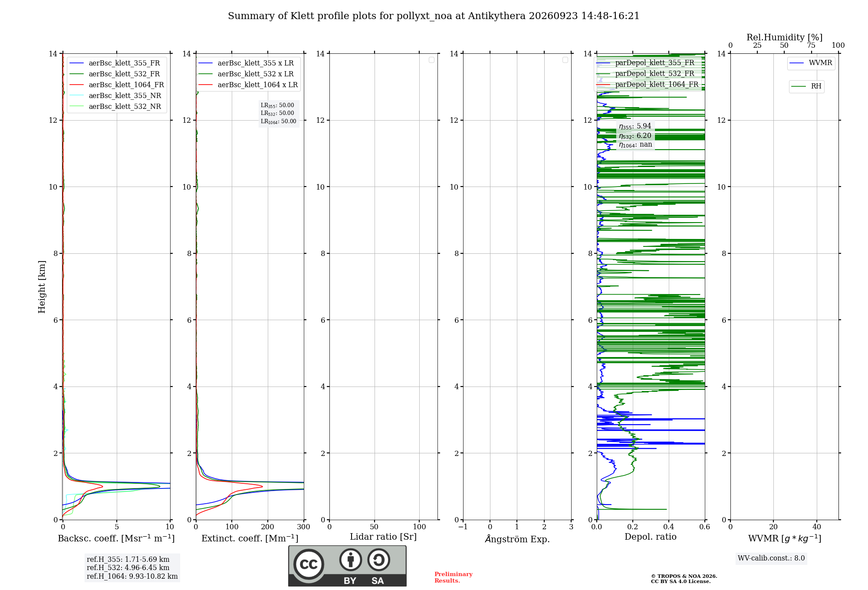
Task: Click the 'Backsc. coeff.' x-axis label
Action: (116, 538)
